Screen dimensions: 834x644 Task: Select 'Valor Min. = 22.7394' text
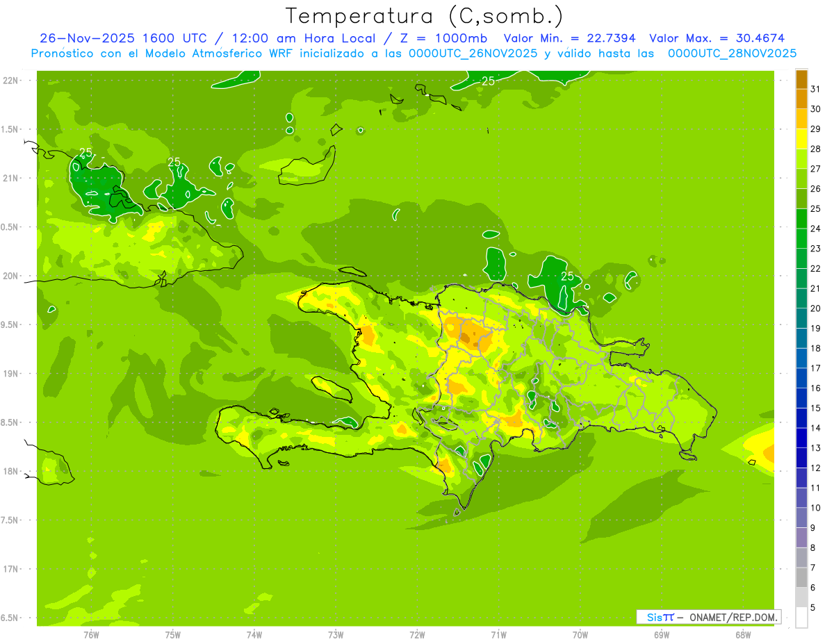[x=569, y=38]
